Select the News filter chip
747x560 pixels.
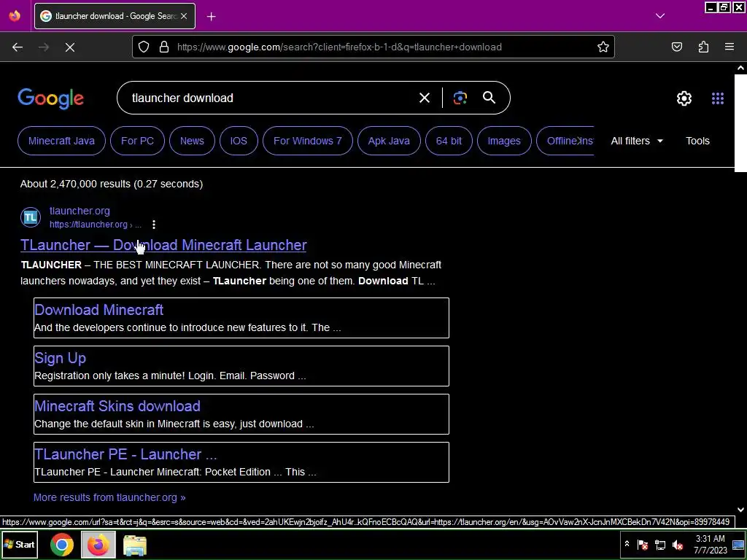click(192, 141)
